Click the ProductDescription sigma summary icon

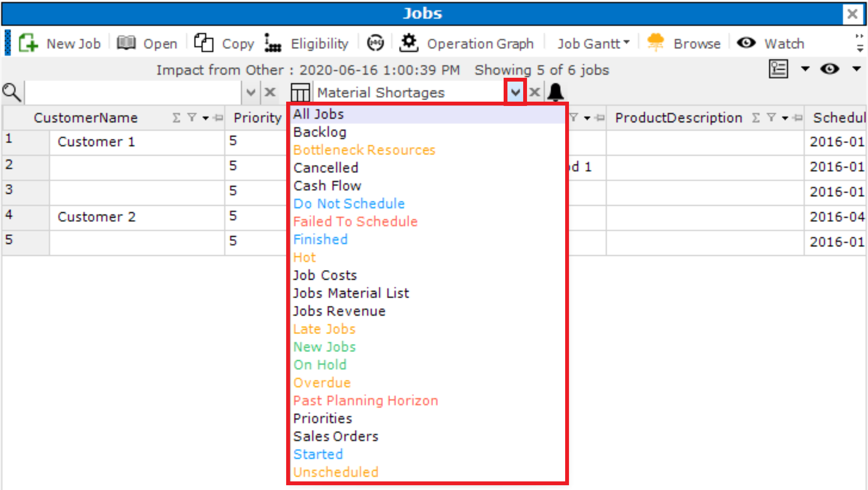[756, 118]
